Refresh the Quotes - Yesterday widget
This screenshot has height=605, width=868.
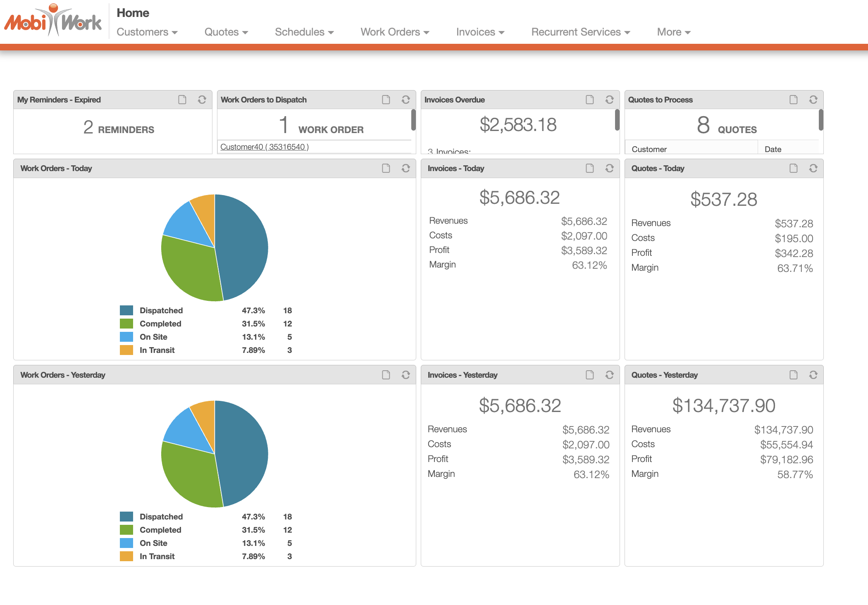point(813,375)
